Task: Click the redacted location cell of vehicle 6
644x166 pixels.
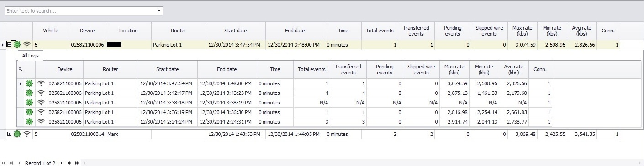Action: pos(128,45)
